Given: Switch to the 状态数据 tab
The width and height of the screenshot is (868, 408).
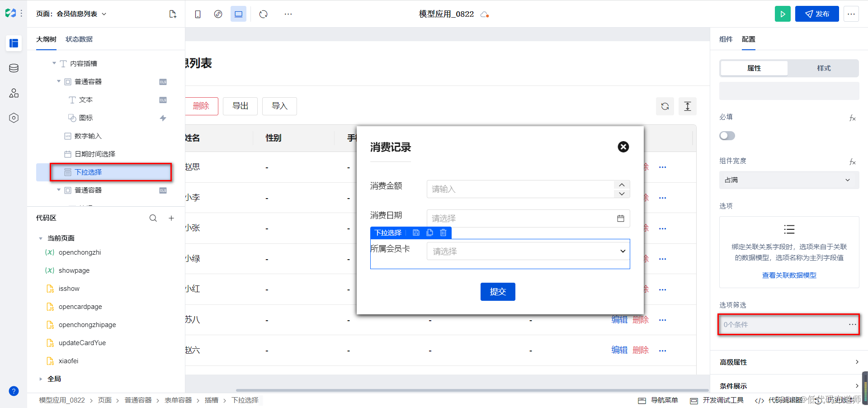Looking at the screenshot, I should click(79, 39).
